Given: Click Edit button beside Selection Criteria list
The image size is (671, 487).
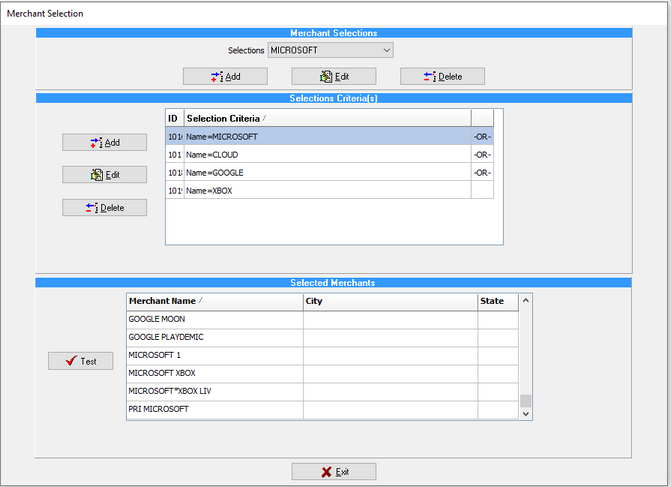Looking at the screenshot, I should click(104, 175).
